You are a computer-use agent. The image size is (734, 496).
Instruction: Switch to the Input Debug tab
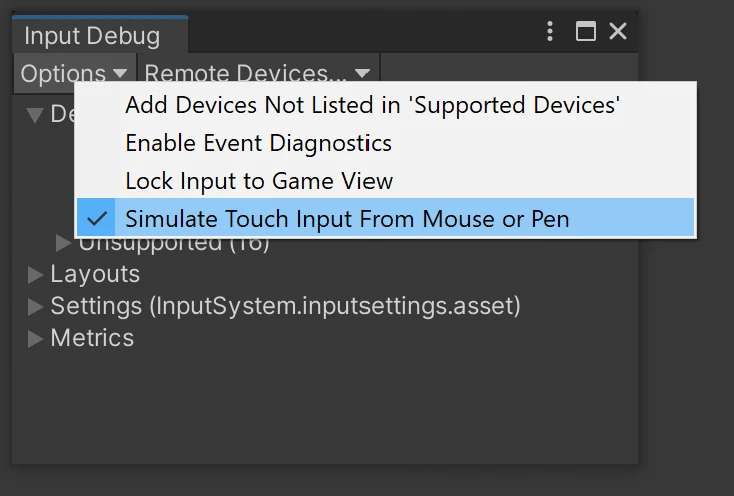pos(91,36)
